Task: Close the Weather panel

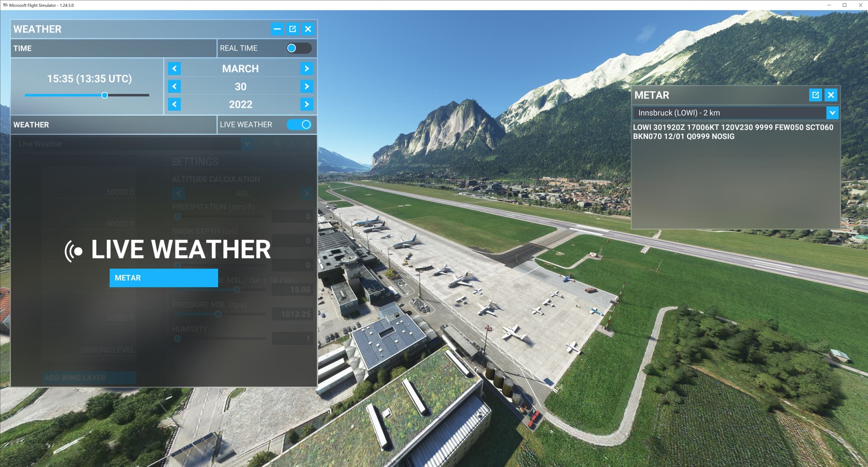Action: click(x=308, y=29)
